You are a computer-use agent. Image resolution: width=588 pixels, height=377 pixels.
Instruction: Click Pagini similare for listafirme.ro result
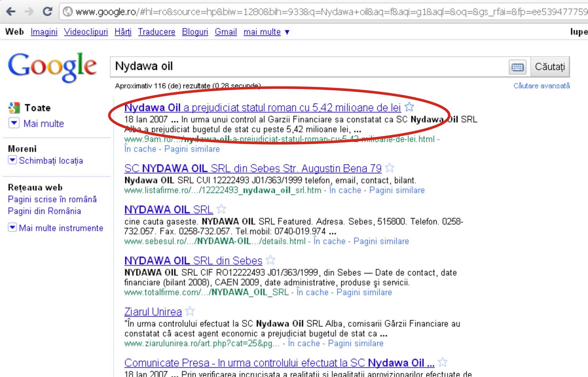(x=397, y=190)
